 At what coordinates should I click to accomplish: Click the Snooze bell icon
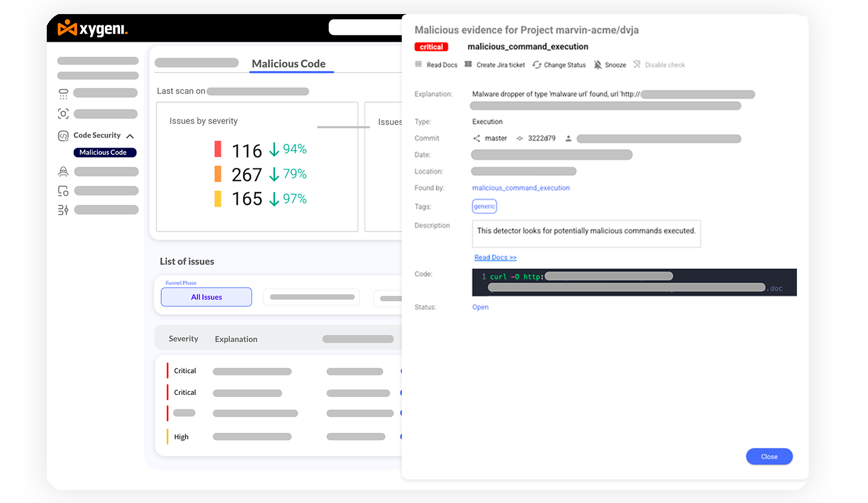tap(598, 65)
